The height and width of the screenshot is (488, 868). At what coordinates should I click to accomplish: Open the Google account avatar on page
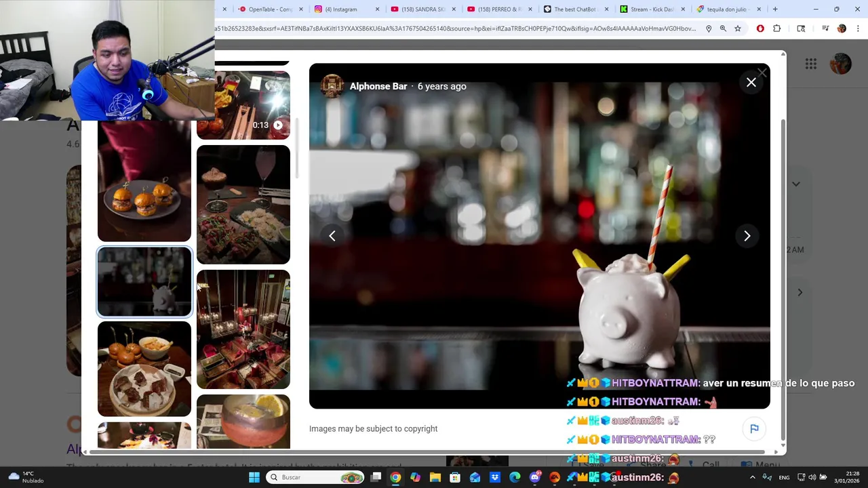coord(841,64)
